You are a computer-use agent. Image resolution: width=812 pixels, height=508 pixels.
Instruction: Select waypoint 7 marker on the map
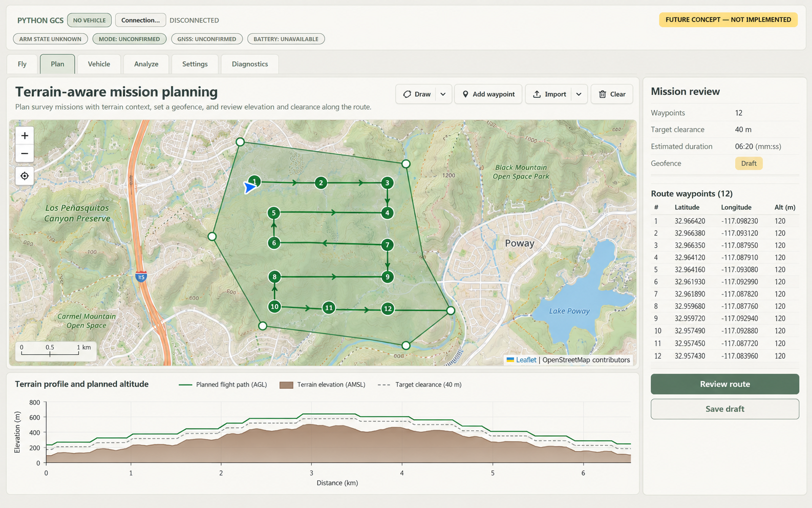[388, 245]
